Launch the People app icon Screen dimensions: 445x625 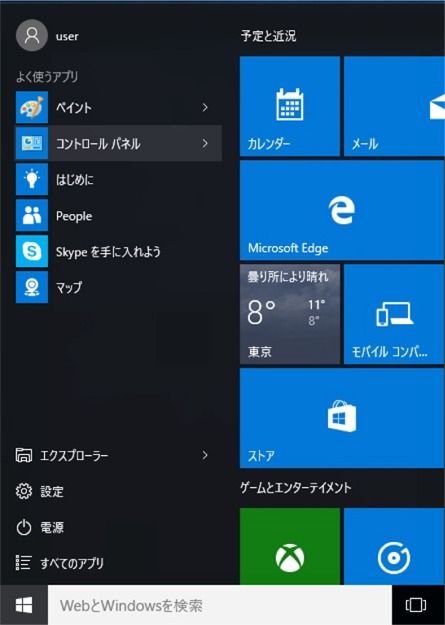pos(32,215)
